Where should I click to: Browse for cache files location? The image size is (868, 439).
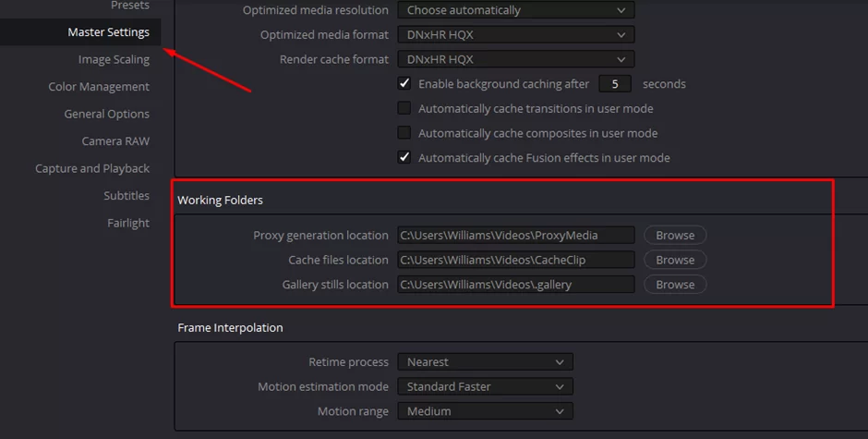pyautogui.click(x=675, y=260)
